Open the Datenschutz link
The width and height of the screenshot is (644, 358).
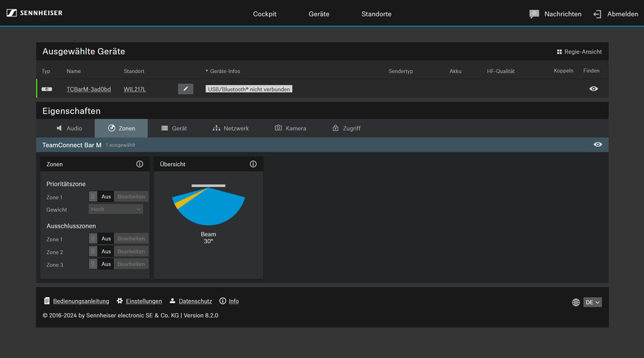pos(195,301)
